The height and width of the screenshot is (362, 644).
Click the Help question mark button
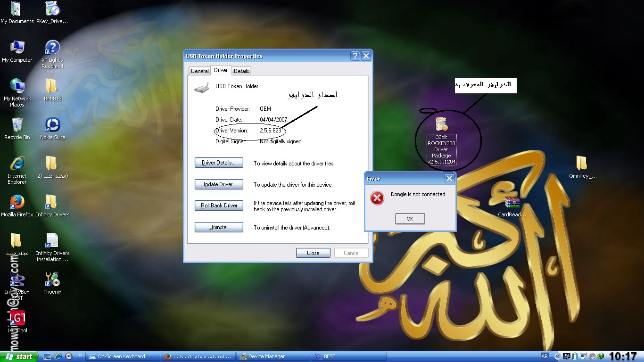355,56
